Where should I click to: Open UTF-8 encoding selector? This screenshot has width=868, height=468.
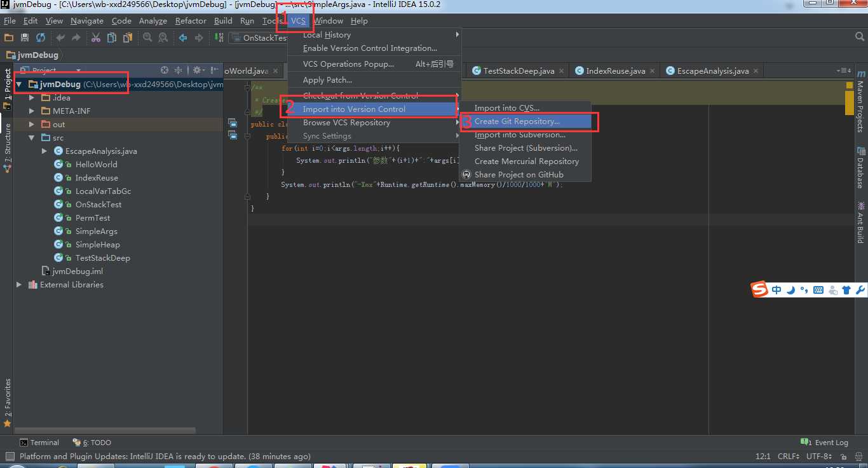(819, 457)
